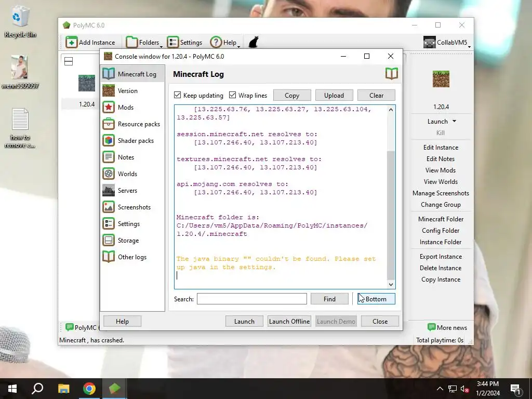532x399 pixels.
Task: Click Manage Screenshots in right panel
Action: tap(441, 193)
